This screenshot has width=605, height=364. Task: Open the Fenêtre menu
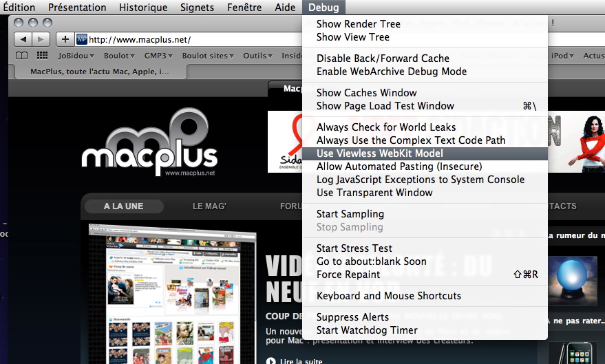coord(244,8)
